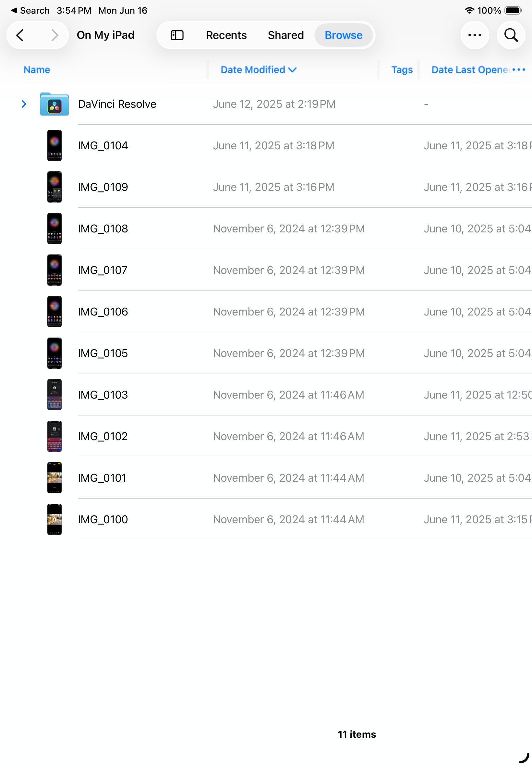Go back with the left chevron
532x766 pixels.
pos(20,35)
